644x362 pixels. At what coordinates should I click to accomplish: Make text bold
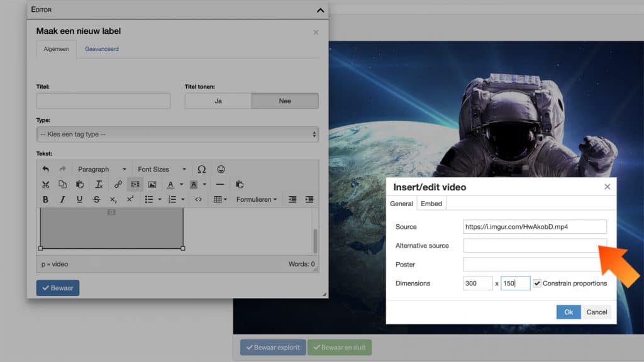(x=45, y=199)
